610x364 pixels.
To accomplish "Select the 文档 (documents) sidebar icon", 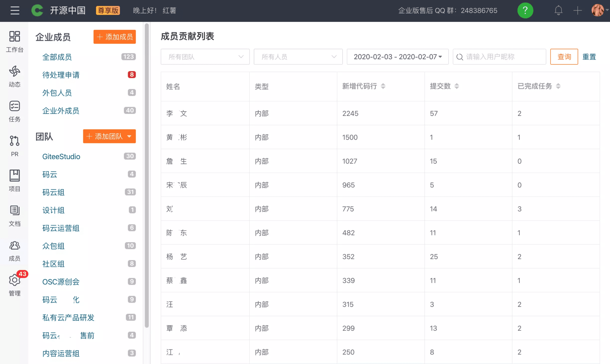I will pyautogui.click(x=14, y=216).
